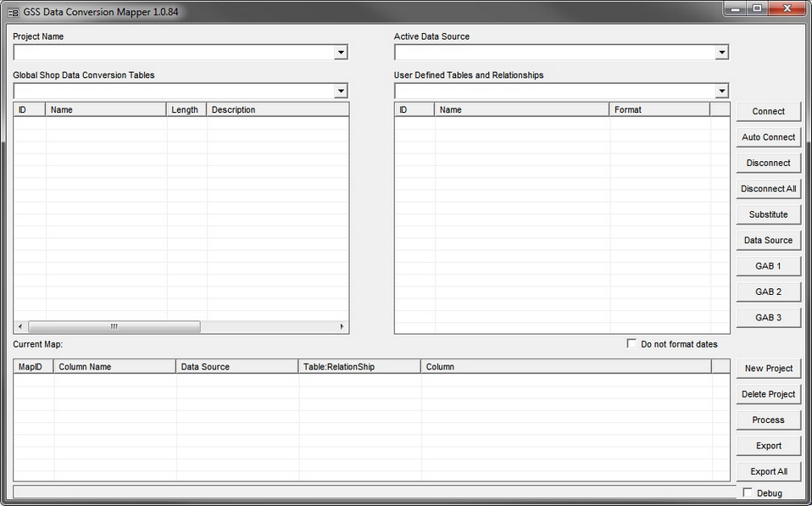Click the GAB 1 button
The image size is (812, 506).
[769, 266]
